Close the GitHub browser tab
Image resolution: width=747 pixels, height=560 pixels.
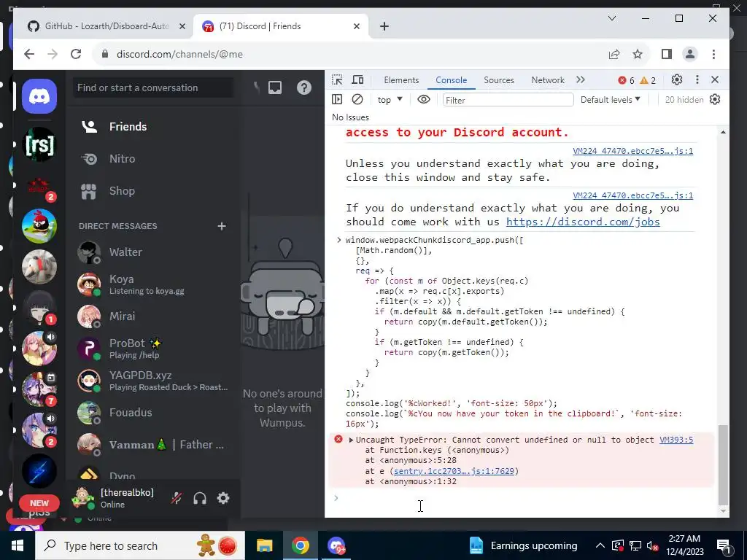(x=182, y=26)
